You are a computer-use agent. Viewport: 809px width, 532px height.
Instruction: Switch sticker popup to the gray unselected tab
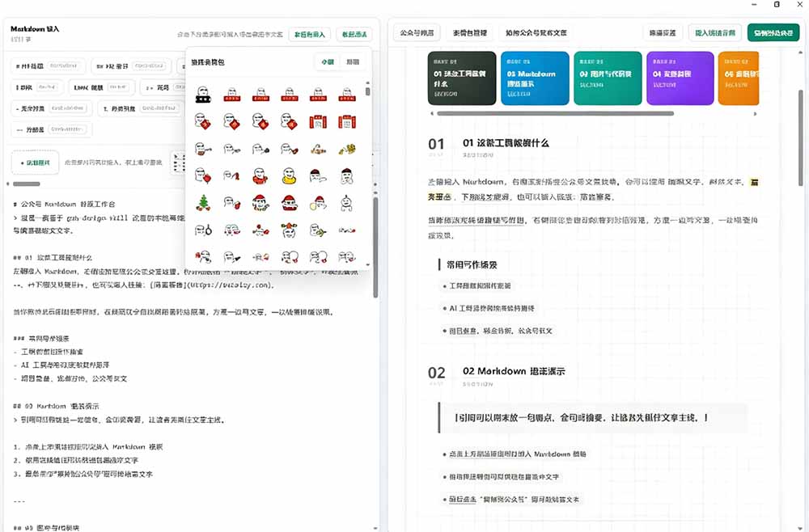353,62
